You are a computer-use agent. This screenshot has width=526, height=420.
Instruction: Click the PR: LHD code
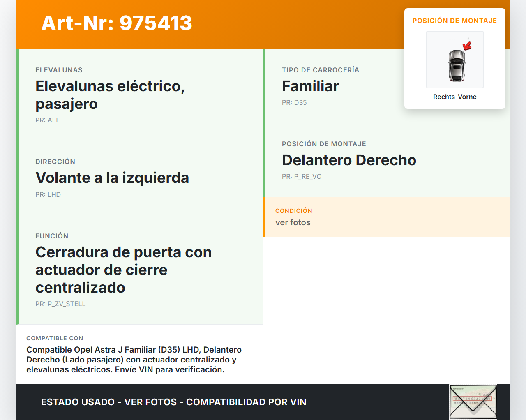pyautogui.click(x=48, y=195)
